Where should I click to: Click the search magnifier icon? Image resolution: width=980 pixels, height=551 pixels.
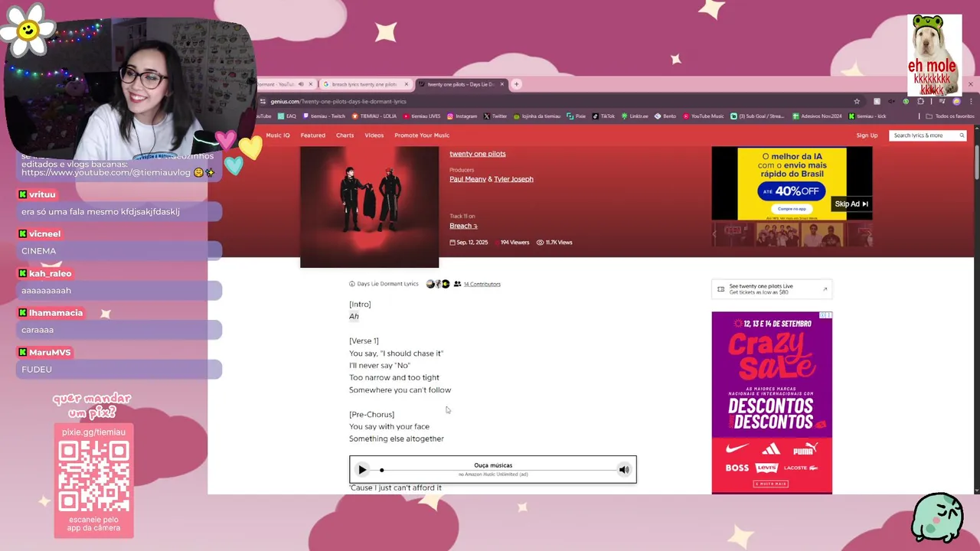pyautogui.click(x=962, y=135)
